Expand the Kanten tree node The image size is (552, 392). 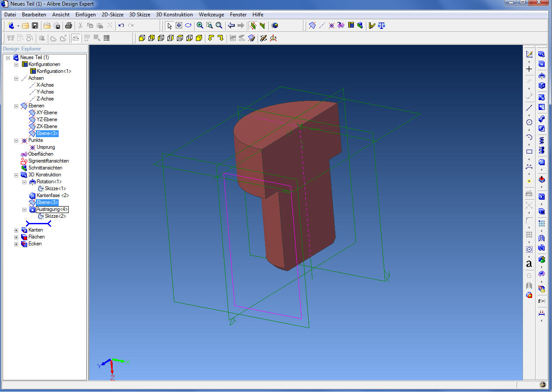[x=16, y=230]
